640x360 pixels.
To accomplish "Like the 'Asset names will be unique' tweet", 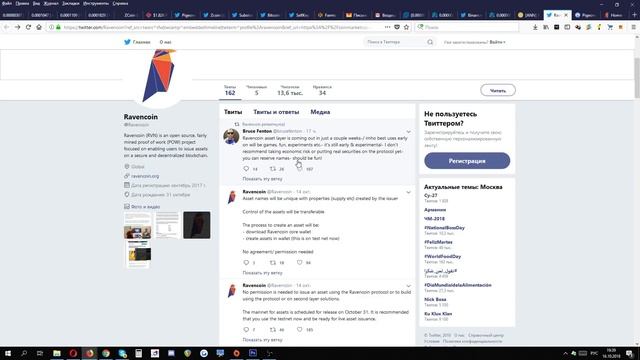I will coord(300,262).
